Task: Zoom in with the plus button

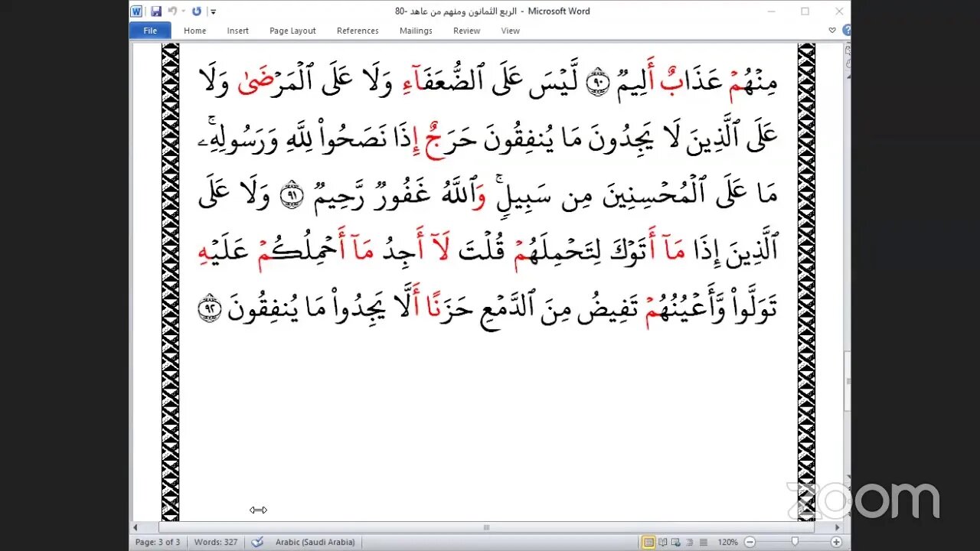Action: [x=837, y=542]
